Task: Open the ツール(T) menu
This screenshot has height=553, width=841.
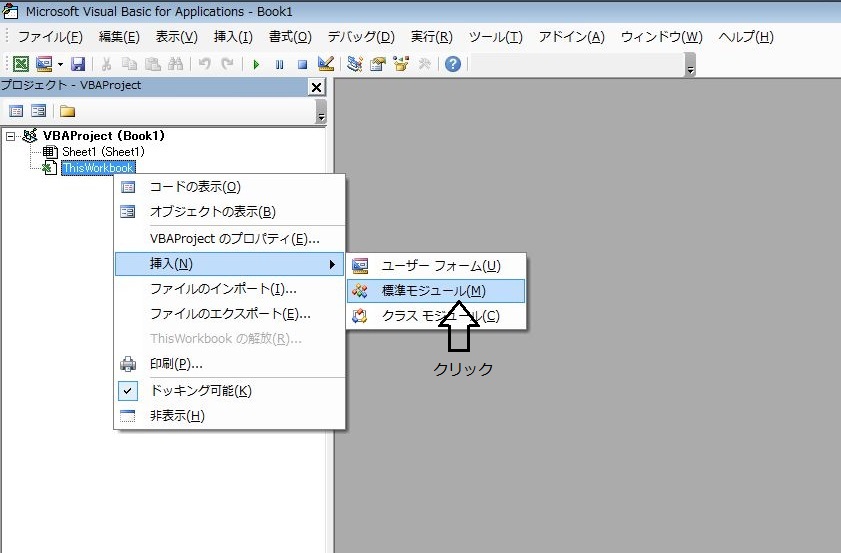Action: [496, 36]
